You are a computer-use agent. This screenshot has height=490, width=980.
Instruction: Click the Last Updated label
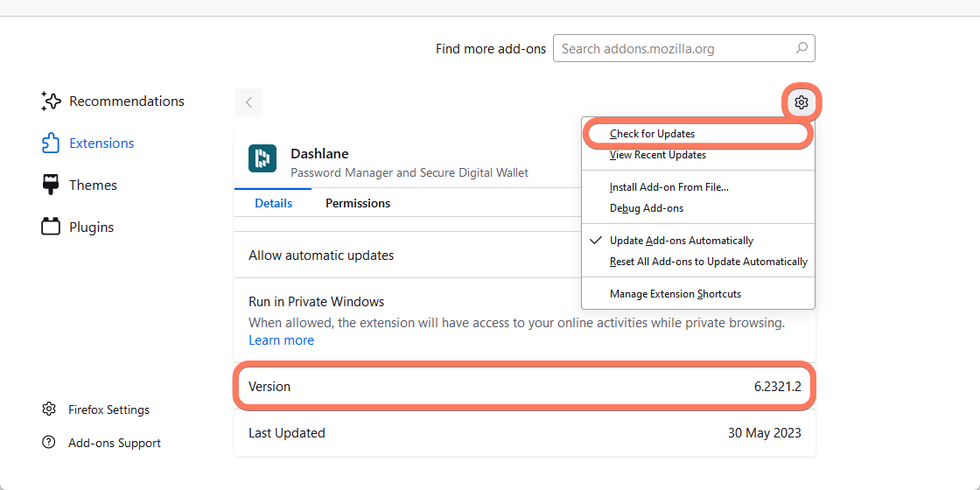[287, 432]
